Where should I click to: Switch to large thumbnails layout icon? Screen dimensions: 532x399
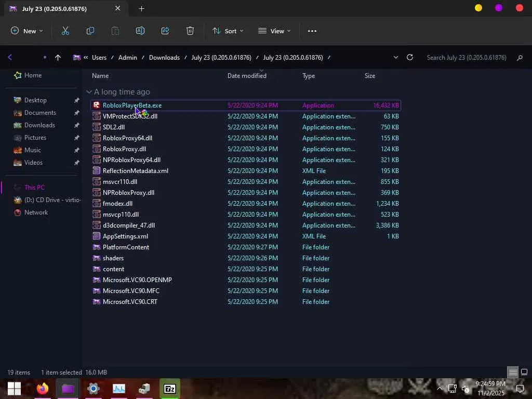(x=524, y=372)
